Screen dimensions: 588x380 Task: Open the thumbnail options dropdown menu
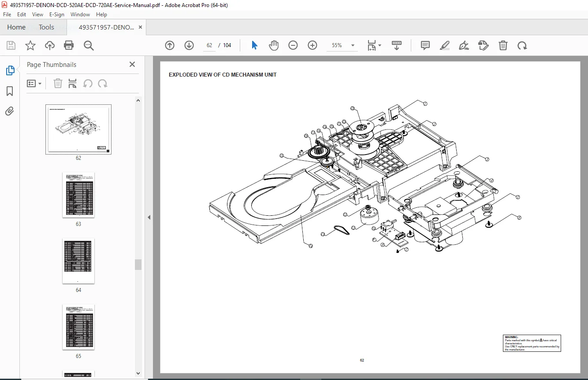[x=34, y=83]
